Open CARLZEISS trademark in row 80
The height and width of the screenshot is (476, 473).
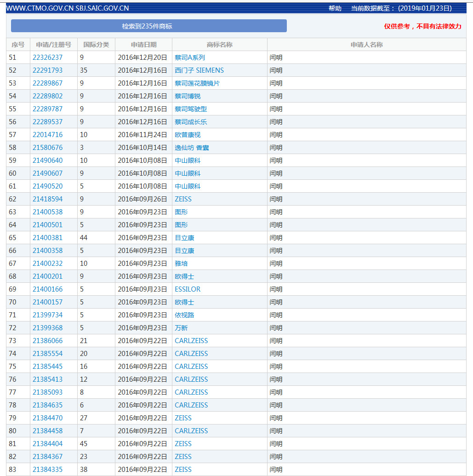pyautogui.click(x=191, y=431)
